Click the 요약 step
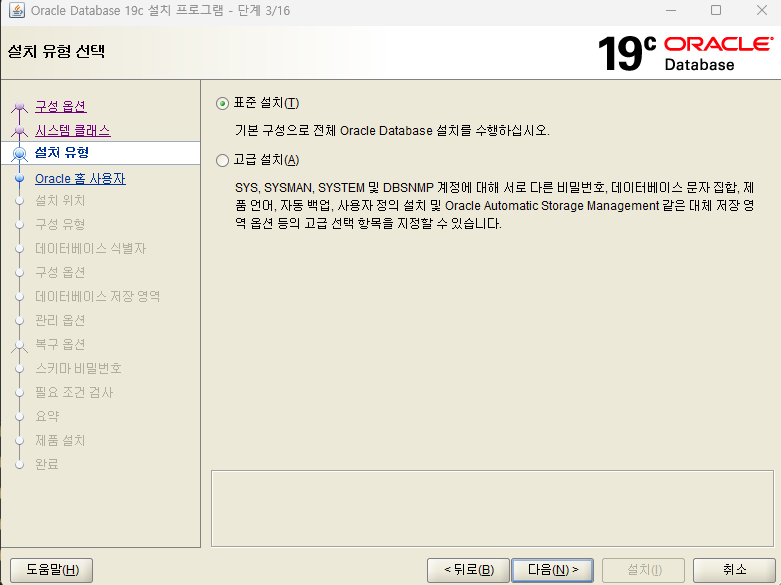 click(47, 416)
